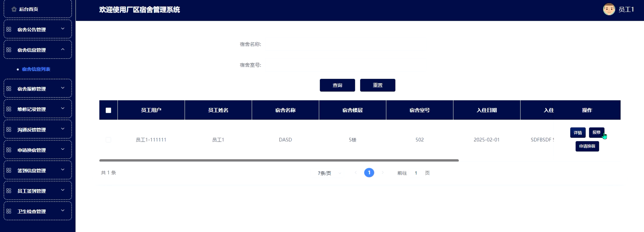Click the 申请换宿 button in the row
This screenshot has height=232, width=644.
click(587, 146)
